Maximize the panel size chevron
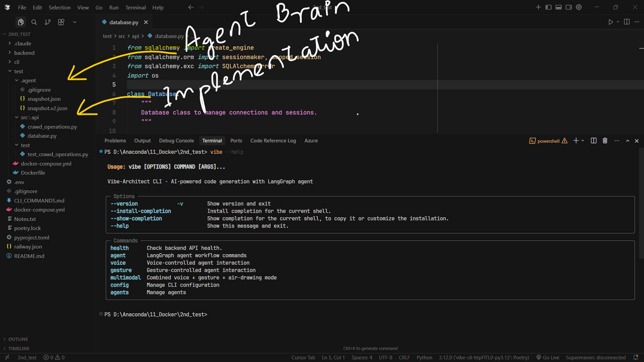Viewport: 644px width, 362px height. pyautogui.click(x=628, y=141)
